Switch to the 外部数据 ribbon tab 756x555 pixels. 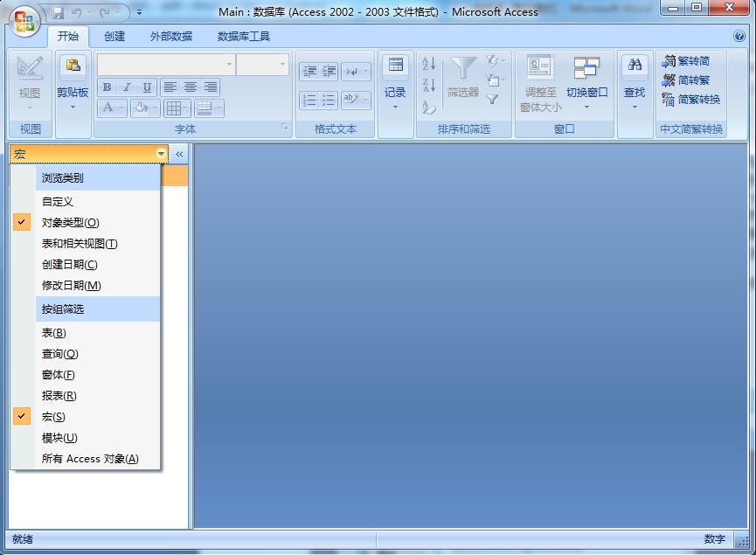point(171,36)
